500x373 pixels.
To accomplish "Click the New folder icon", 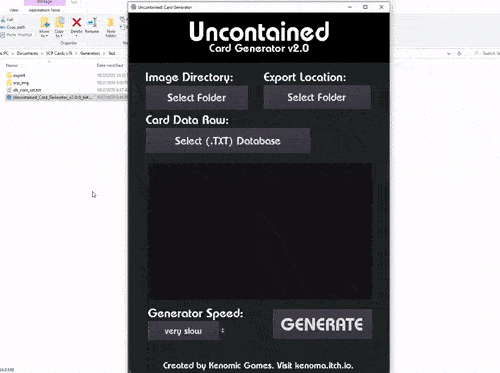I will [110, 23].
